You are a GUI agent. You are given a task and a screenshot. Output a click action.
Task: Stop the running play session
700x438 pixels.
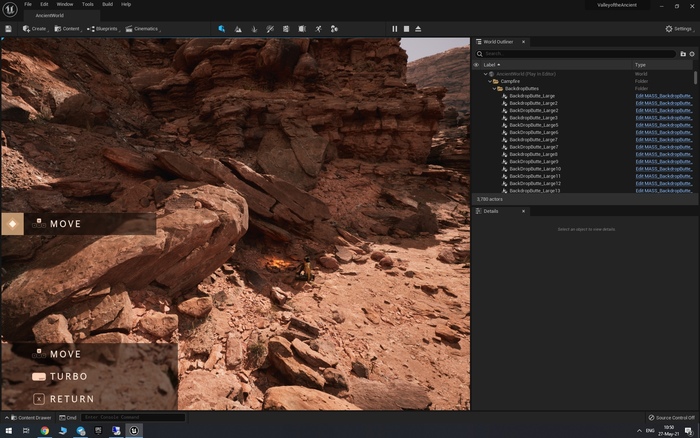(406, 29)
